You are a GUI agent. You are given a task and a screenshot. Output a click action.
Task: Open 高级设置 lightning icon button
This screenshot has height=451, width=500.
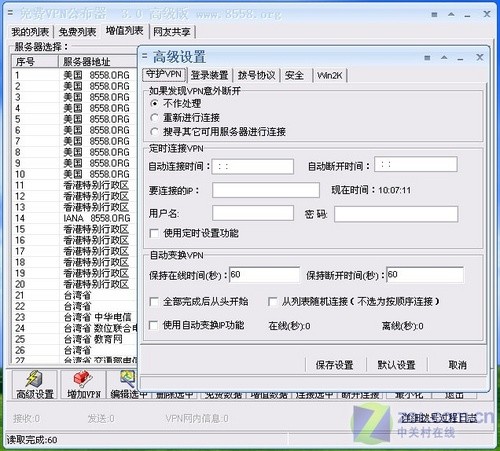[35, 385]
